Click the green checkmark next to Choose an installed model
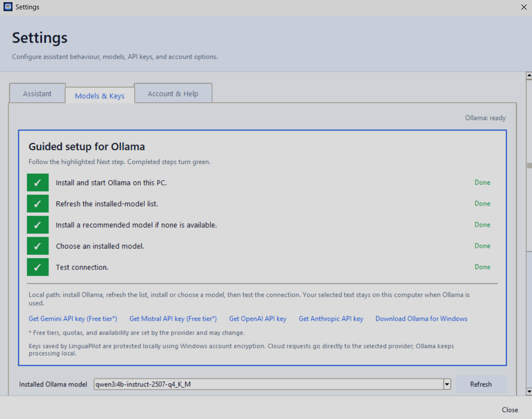The height and width of the screenshot is (419, 532). click(x=38, y=246)
